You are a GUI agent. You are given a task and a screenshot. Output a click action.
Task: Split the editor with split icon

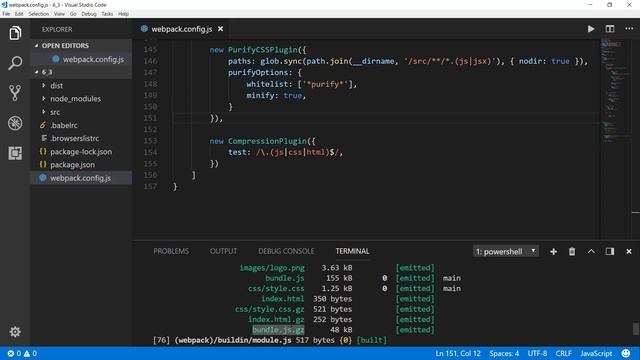click(610, 29)
